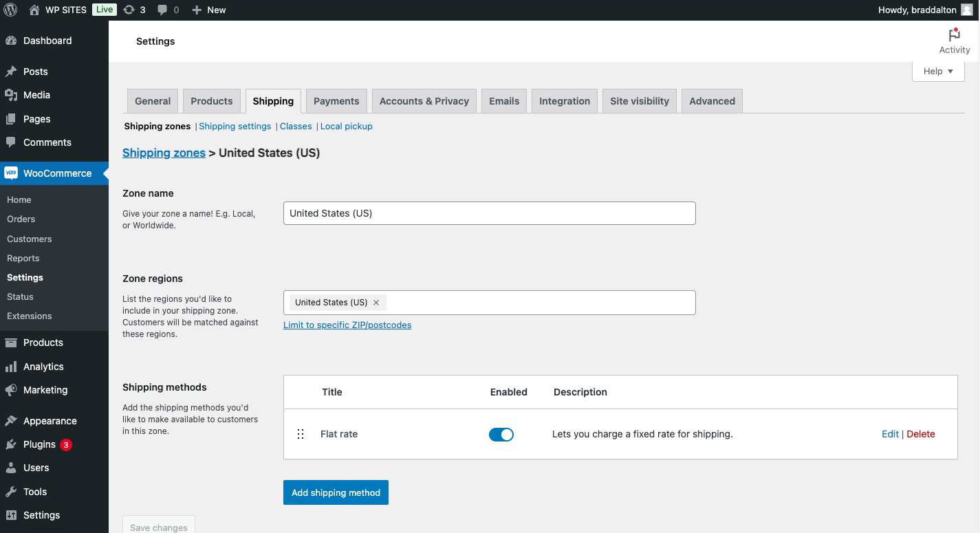980x533 pixels.
Task: Click the drag handle beside Flat rate
Action: (x=301, y=434)
